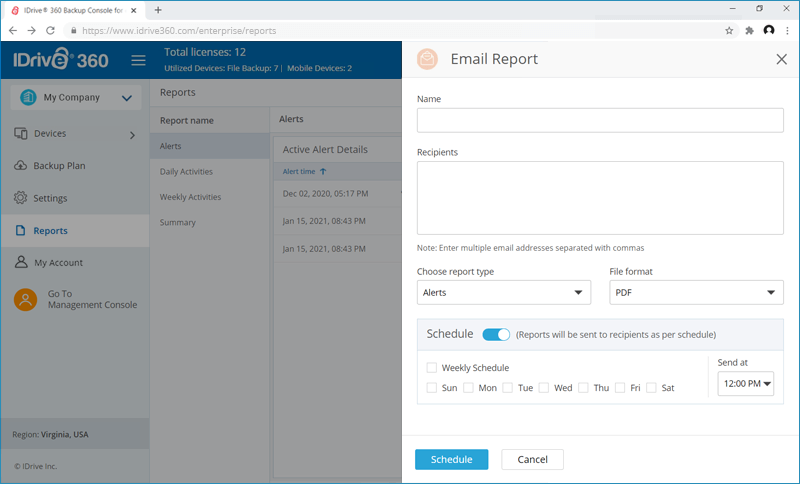Click the My Company building icon
The image size is (800, 484).
(28, 97)
